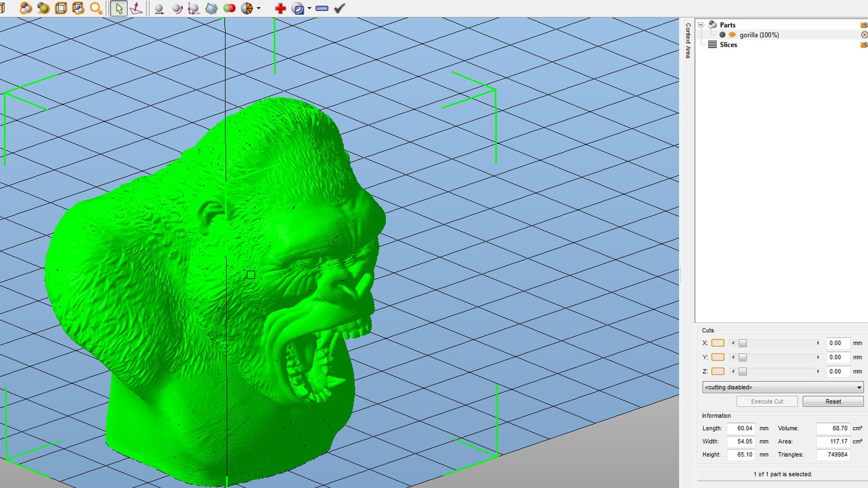Select the Slices tree item

728,45
